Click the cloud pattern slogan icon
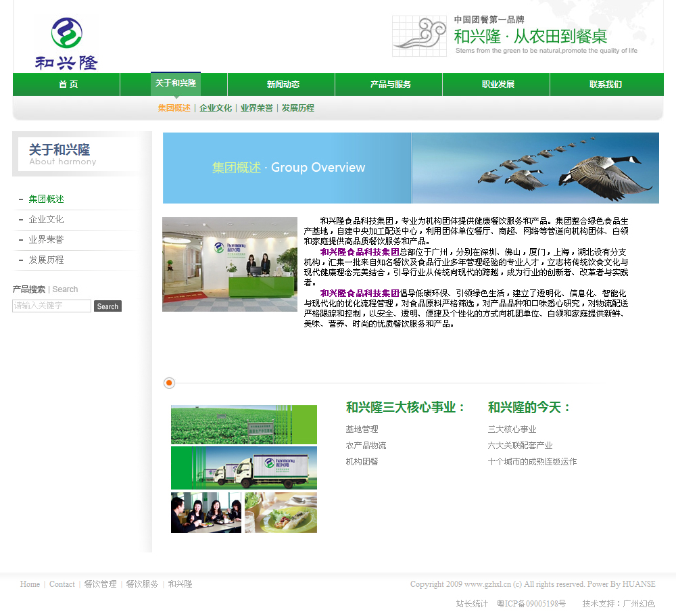 [419, 36]
